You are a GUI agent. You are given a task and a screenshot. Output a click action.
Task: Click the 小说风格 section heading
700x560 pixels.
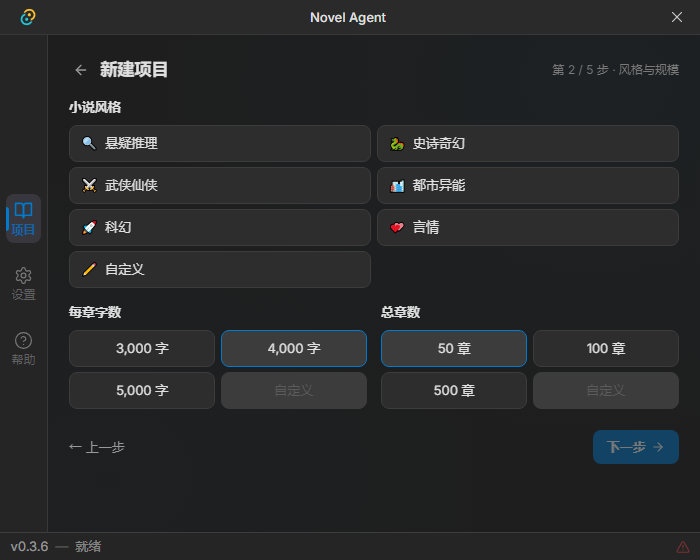pyautogui.click(x=95, y=107)
